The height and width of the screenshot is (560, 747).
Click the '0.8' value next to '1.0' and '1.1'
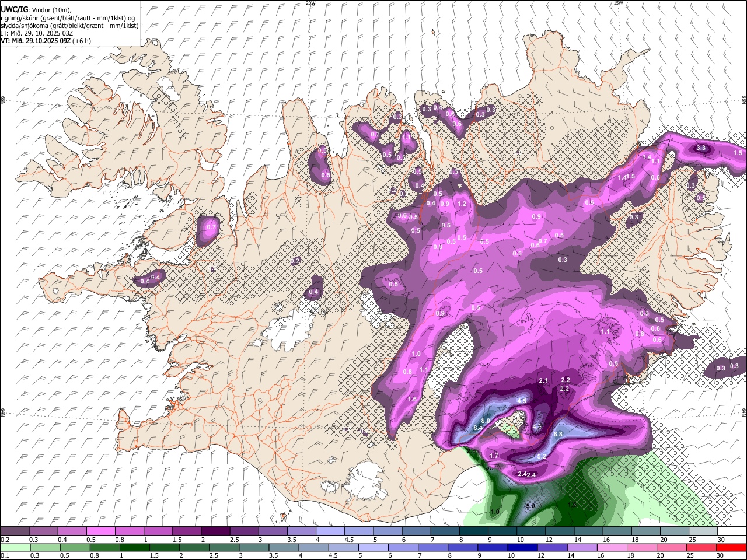click(407, 372)
